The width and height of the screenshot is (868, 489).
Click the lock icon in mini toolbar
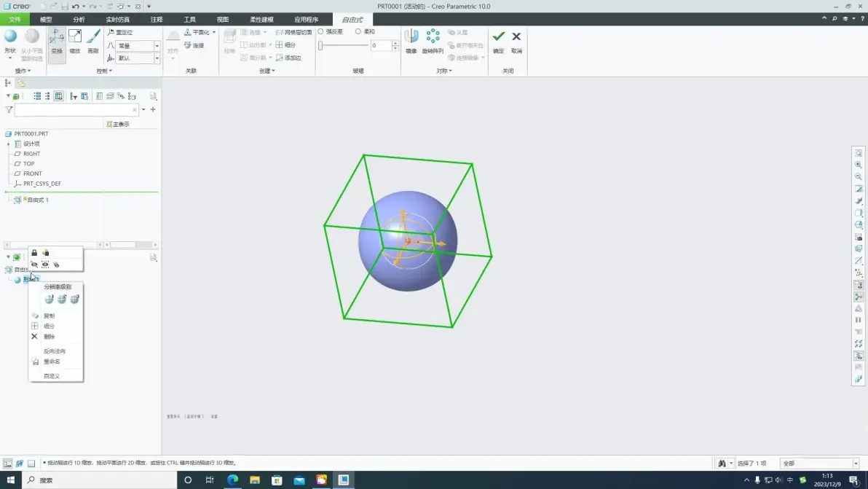(x=34, y=253)
